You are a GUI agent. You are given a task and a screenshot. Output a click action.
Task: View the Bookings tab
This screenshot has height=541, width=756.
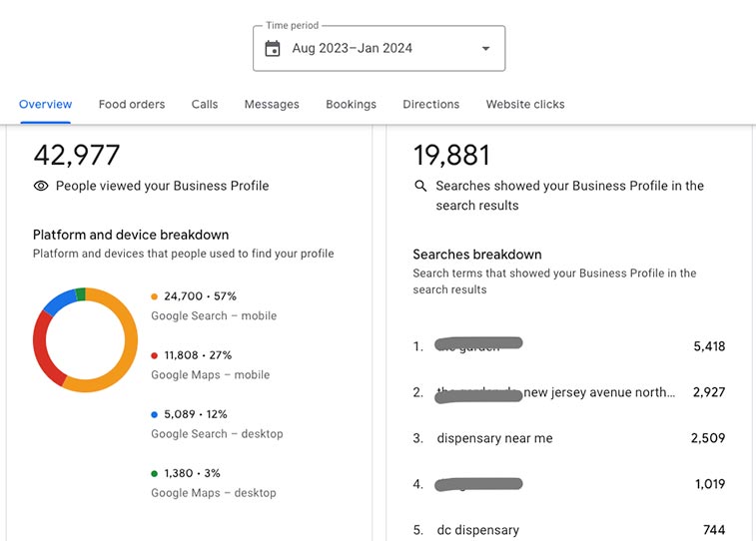pyautogui.click(x=351, y=104)
